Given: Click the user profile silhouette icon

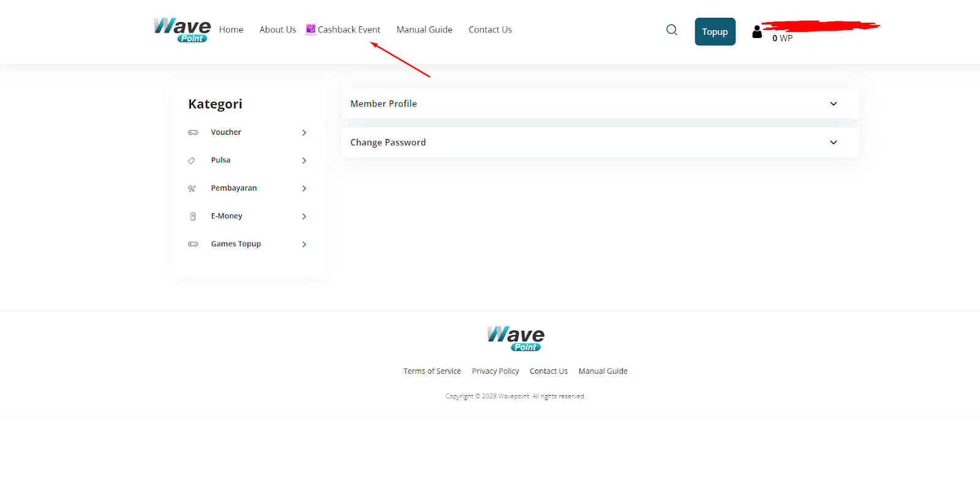Looking at the screenshot, I should (x=757, y=32).
